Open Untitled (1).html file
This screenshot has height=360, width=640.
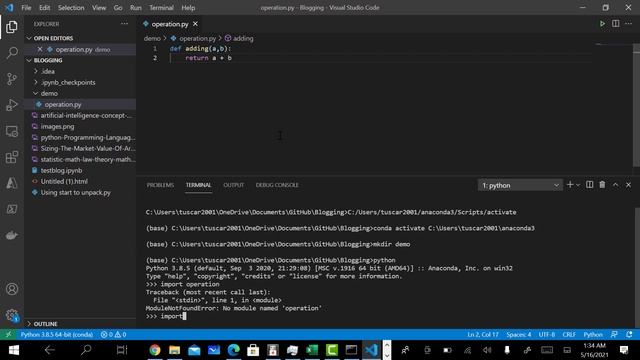point(80,181)
